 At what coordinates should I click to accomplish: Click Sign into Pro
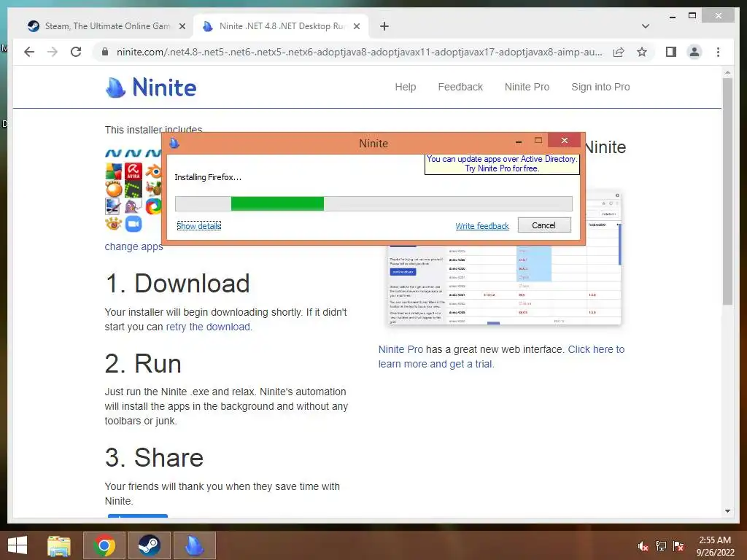601,87
